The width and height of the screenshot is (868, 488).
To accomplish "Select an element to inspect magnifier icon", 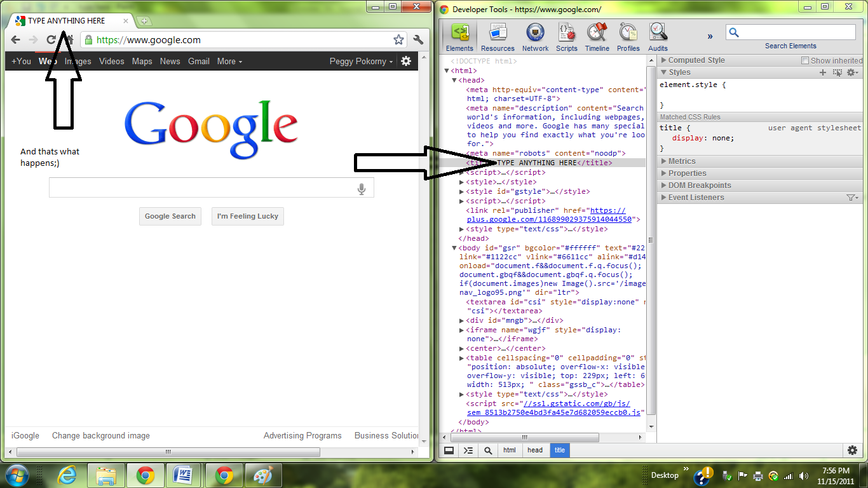I will click(x=488, y=451).
